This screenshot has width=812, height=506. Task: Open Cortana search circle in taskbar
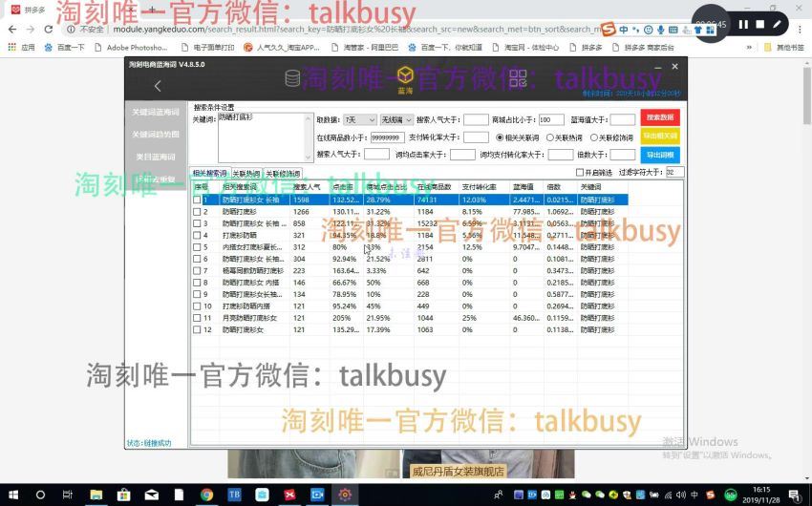(x=40, y=495)
